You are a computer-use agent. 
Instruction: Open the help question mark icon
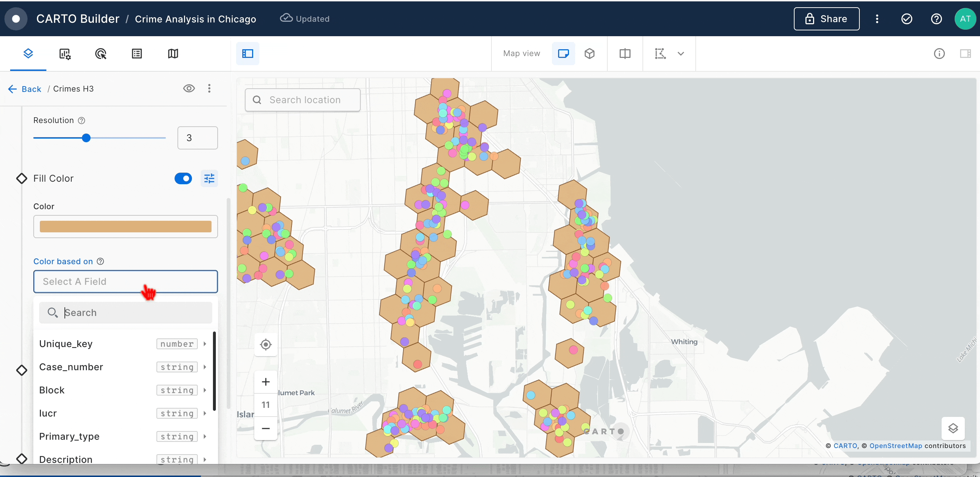936,18
